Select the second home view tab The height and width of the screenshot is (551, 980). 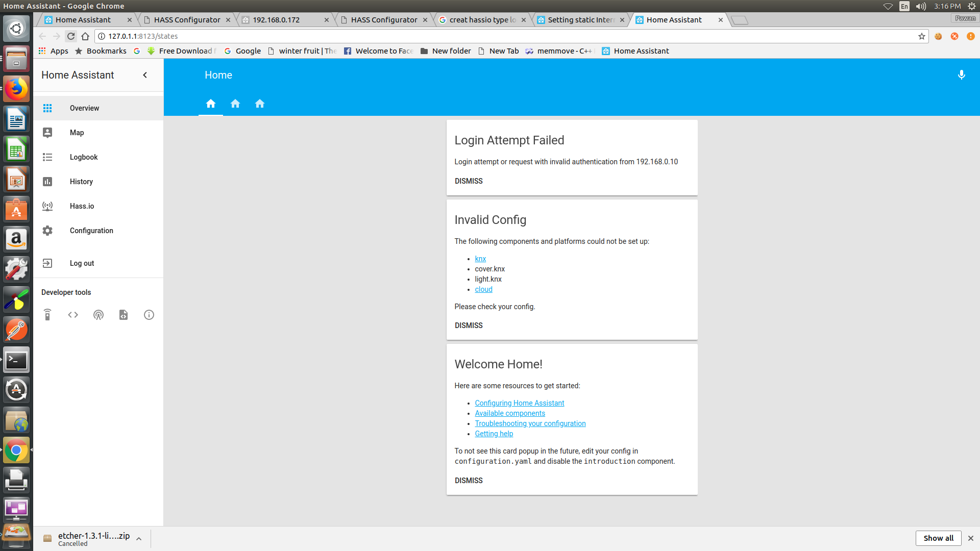click(x=235, y=104)
